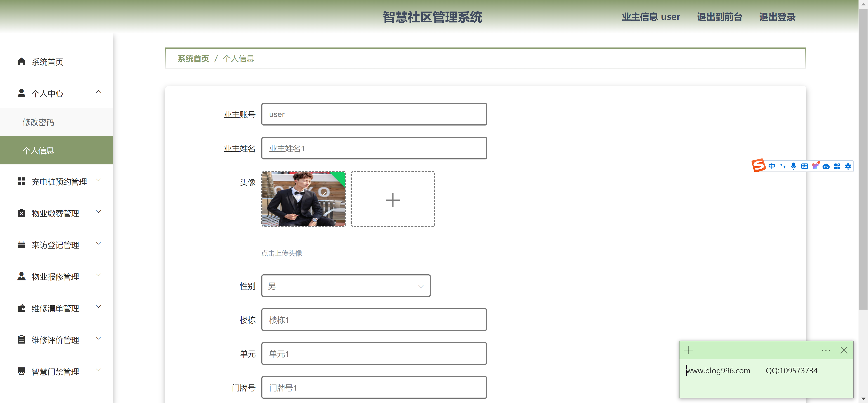The height and width of the screenshot is (403, 868).
Task: Collapse the 个人中心 menu chevron
Action: (98, 91)
